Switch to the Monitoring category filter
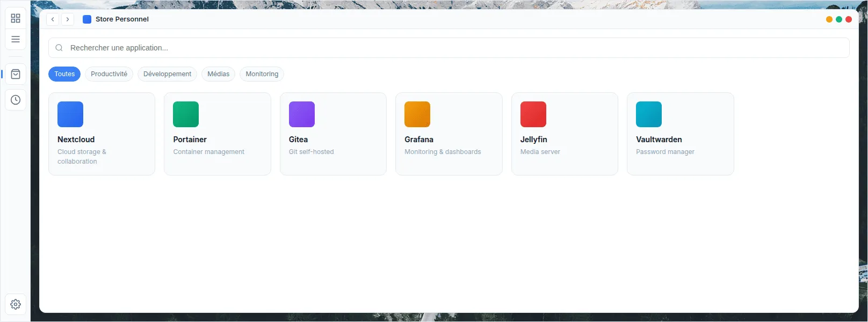868x322 pixels. coord(262,74)
